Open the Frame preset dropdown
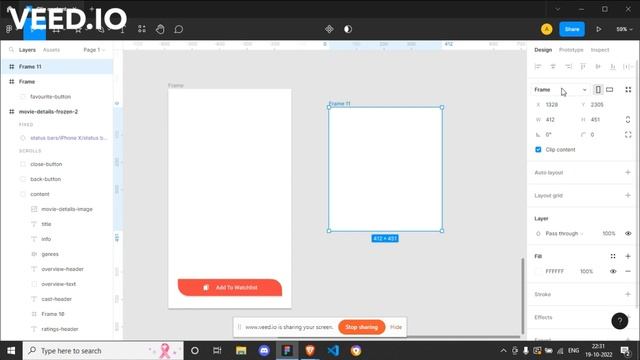This screenshot has width=640, height=360. [560, 90]
